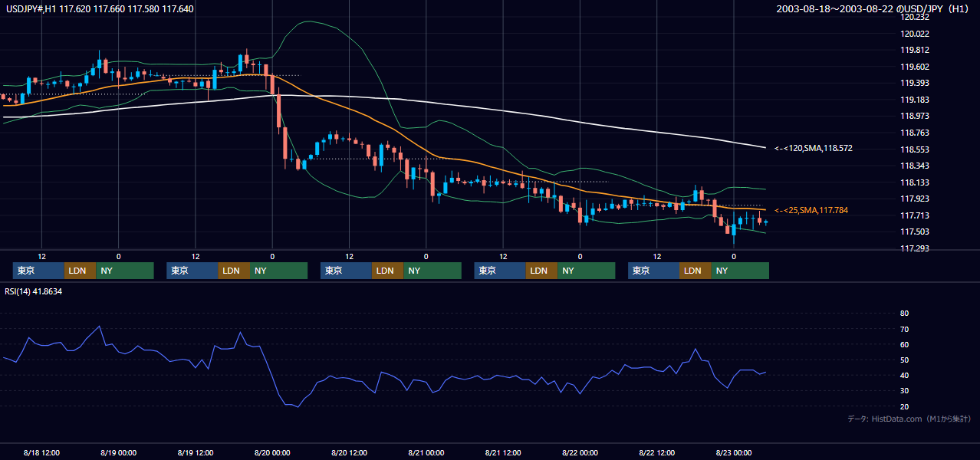The height and width of the screenshot is (460, 980).
Task: Click the 118.343 price axis label
Action: pyautogui.click(x=916, y=166)
